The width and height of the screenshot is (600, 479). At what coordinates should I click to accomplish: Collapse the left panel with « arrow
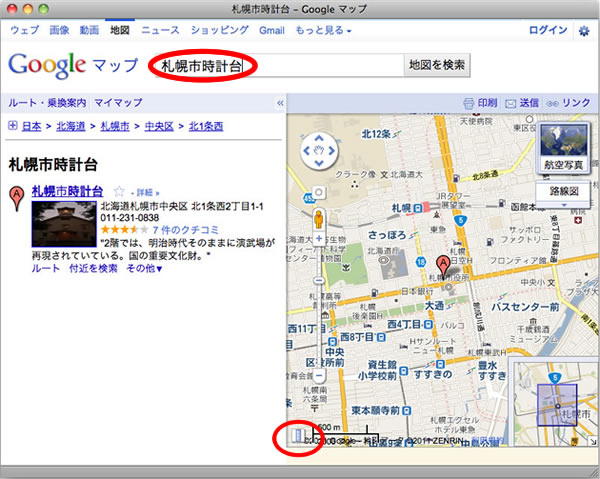pos(280,103)
